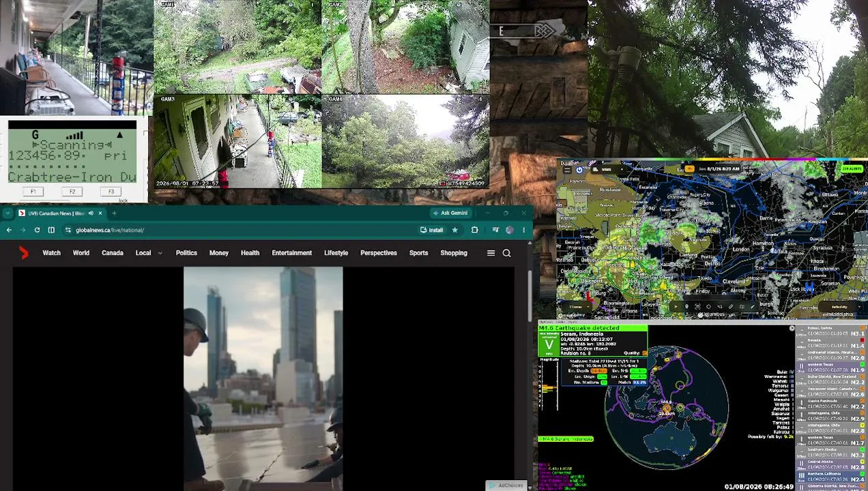Screen dimensions: 868x491
Task: Open the Entertainment section
Action: [292, 253]
